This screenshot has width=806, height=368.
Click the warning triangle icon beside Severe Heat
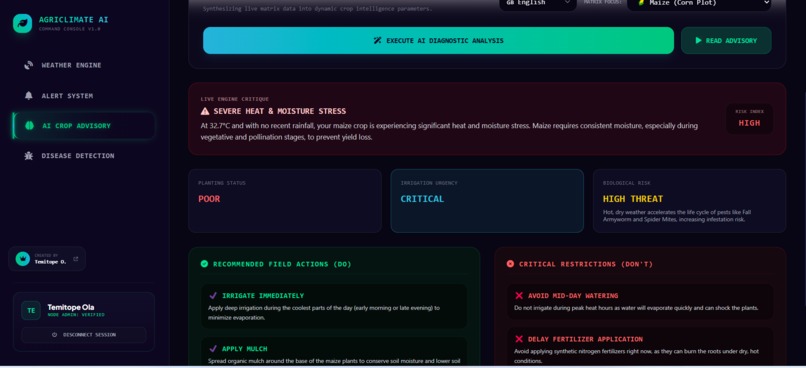point(205,111)
